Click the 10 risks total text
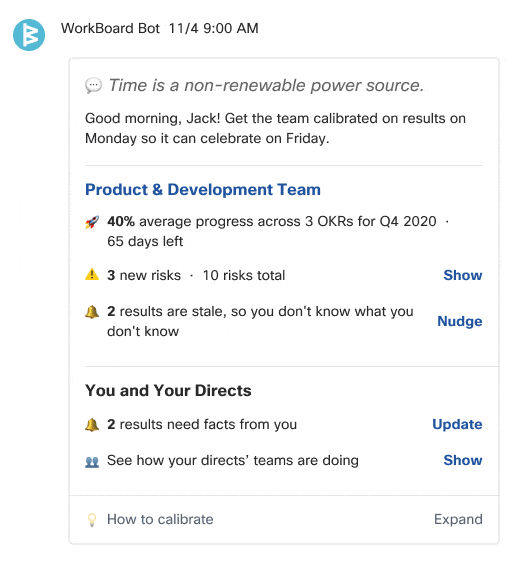Screen dimensions: 528x587 click(x=244, y=276)
